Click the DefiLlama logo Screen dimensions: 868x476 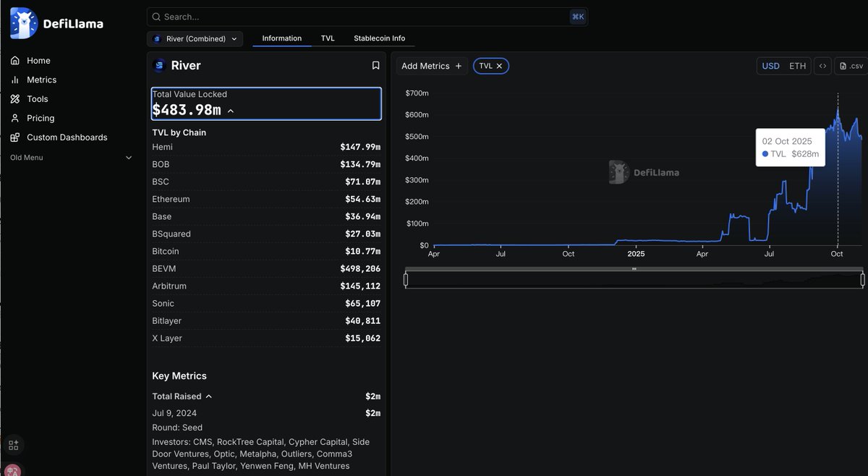56,23
